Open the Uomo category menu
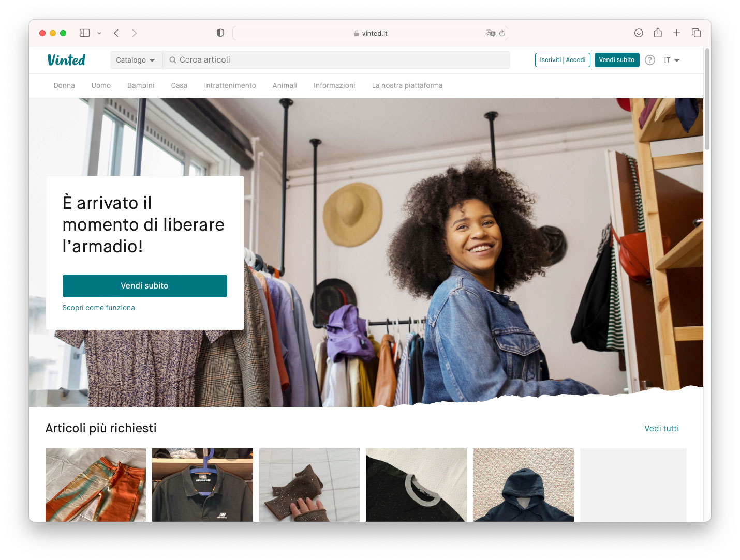 coord(101,85)
